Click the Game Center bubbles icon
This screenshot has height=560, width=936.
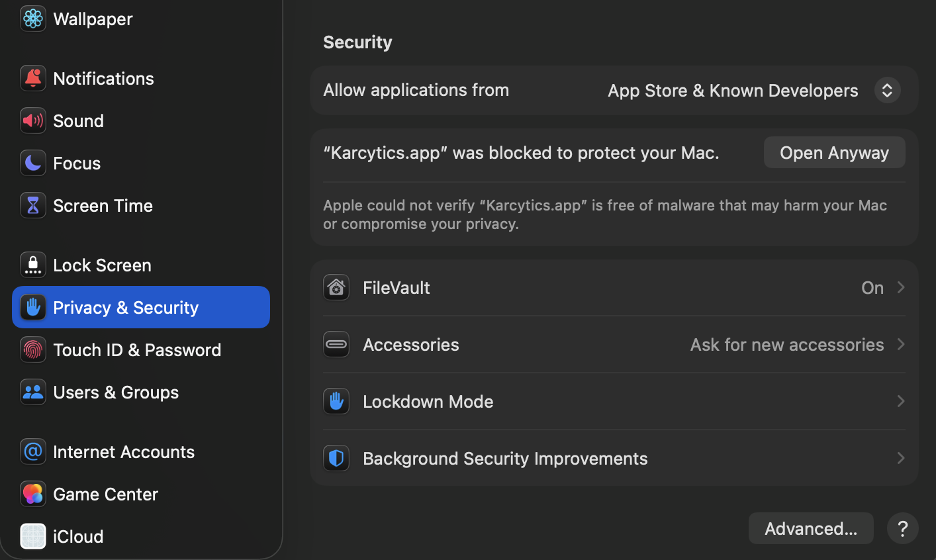click(33, 494)
